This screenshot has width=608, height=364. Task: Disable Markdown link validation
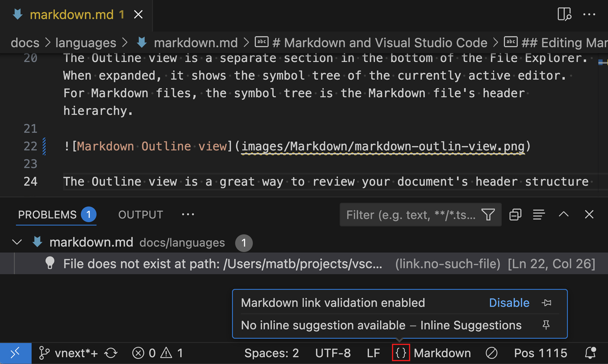509,302
